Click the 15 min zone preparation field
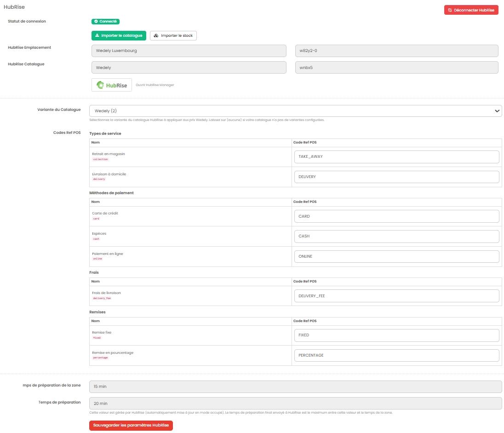504x433 pixels. (x=295, y=387)
